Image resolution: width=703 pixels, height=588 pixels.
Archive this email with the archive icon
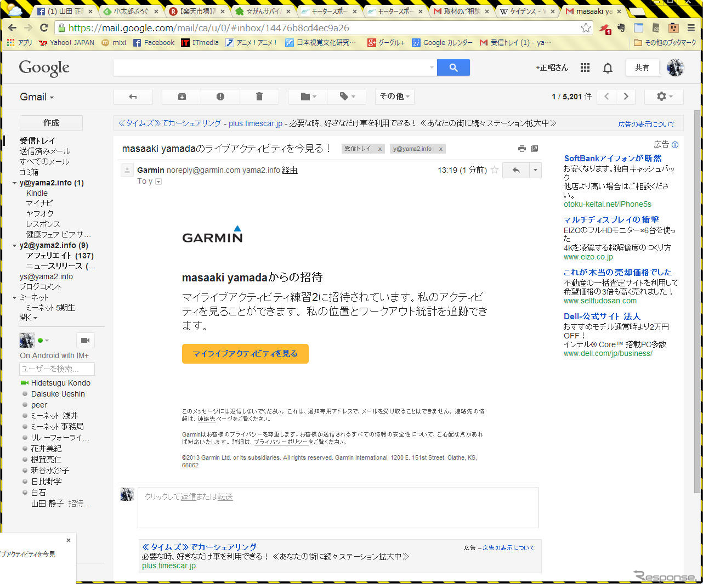tap(182, 97)
